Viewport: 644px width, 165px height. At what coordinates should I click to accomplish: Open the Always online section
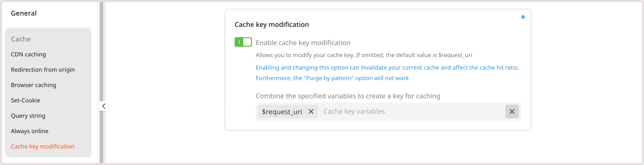tap(30, 131)
